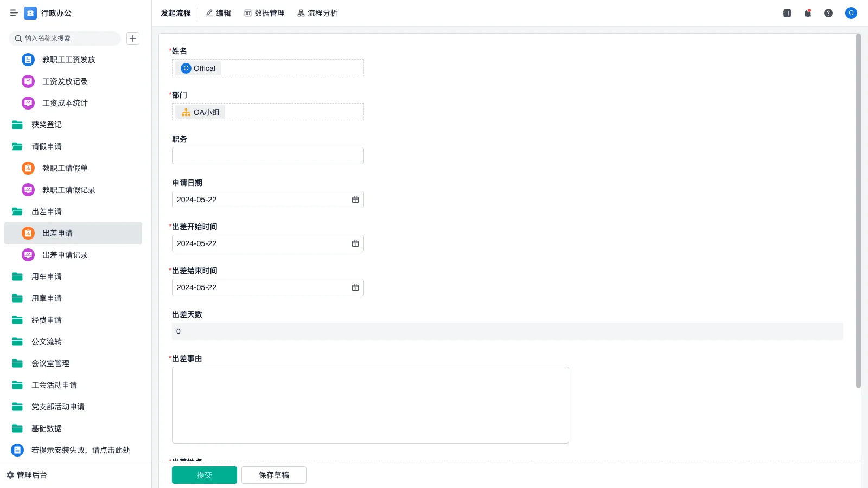This screenshot has height=488, width=868.
Task: Expand the 会议室管理 folder
Action: click(73, 363)
